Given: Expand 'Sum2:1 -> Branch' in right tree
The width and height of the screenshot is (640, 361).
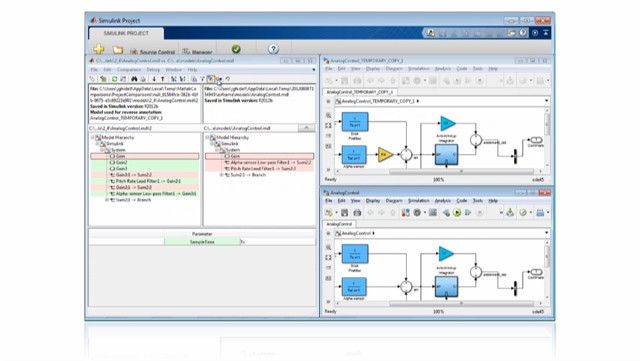Looking at the screenshot, I should click(x=222, y=175).
